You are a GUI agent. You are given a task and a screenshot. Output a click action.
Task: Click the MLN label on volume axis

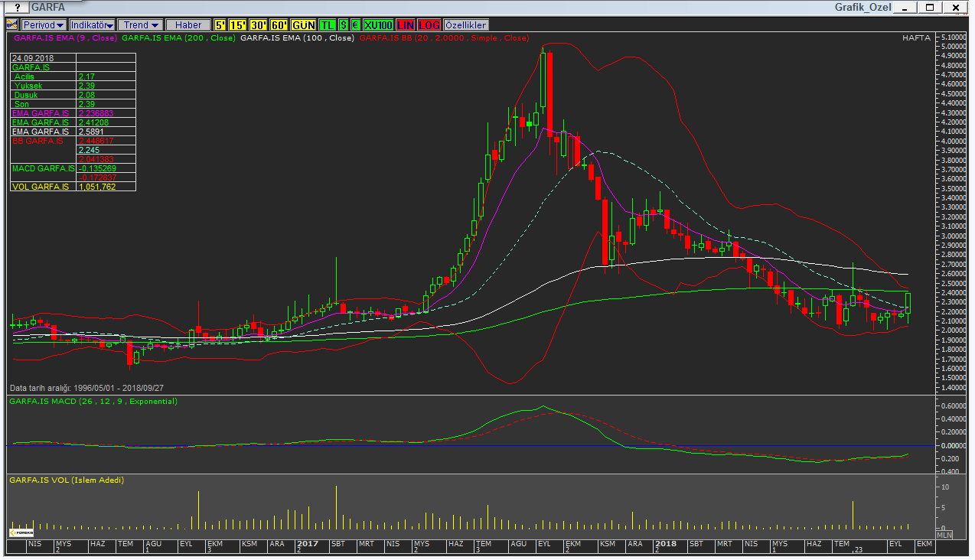point(945,536)
